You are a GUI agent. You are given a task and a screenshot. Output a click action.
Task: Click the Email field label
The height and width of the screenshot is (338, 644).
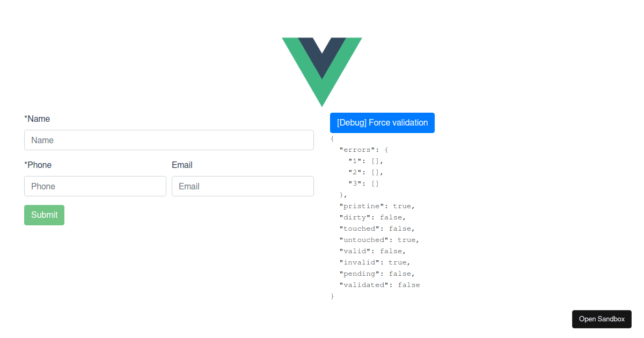(182, 165)
